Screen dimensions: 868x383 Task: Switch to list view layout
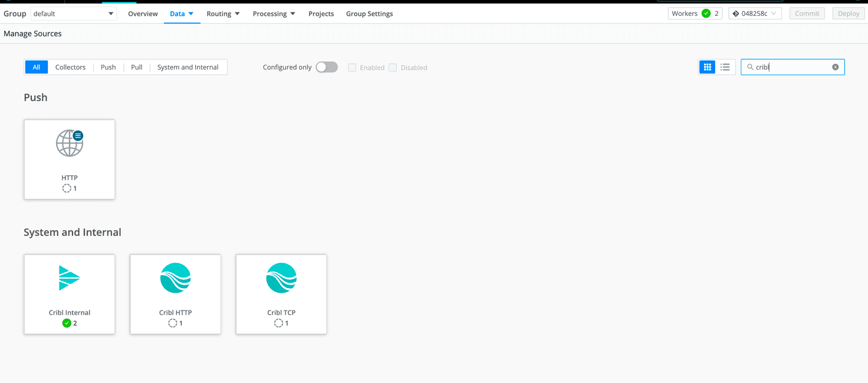pyautogui.click(x=725, y=67)
